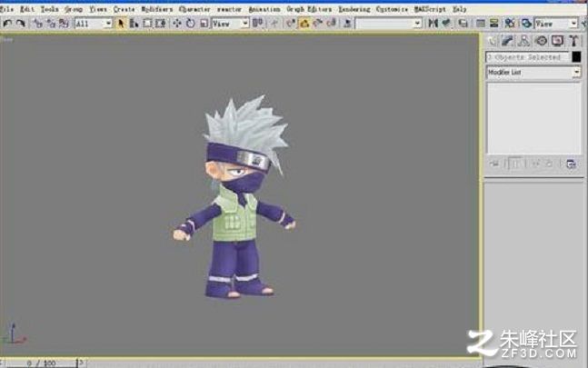Toggle the Angle Snap button
This screenshot has width=588, height=368.
[304, 24]
